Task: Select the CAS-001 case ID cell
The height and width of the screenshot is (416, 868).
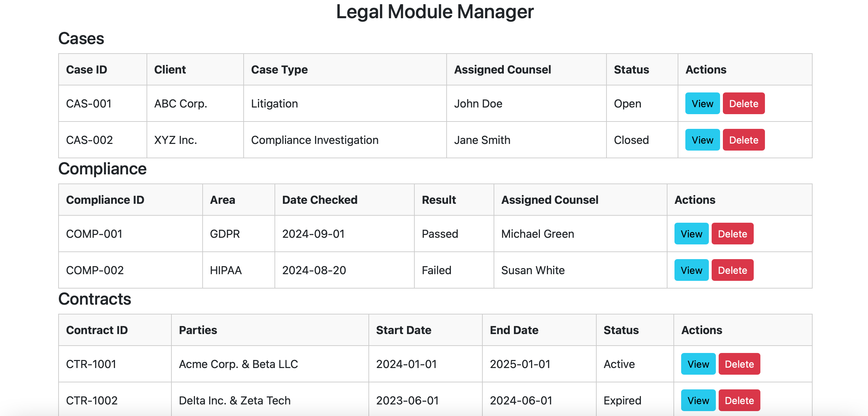Action: click(89, 104)
